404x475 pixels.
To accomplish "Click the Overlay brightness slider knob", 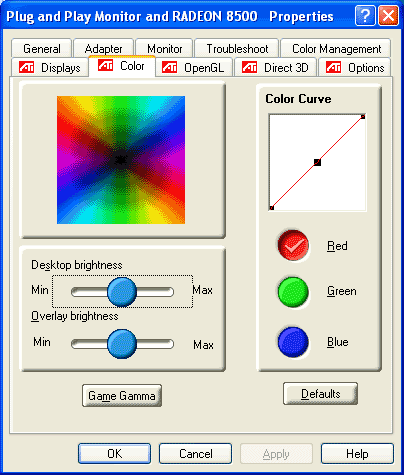I will click(x=122, y=344).
